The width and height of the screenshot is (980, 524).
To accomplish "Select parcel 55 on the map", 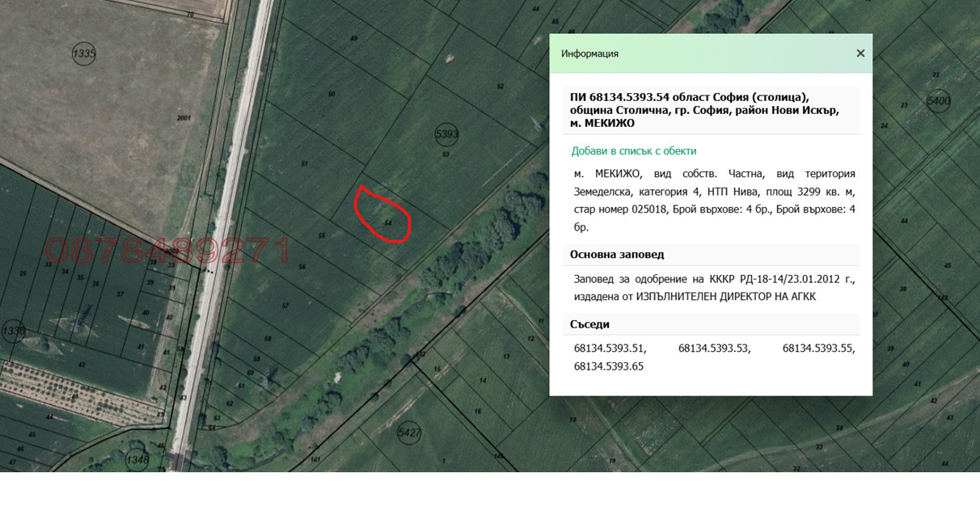I will pos(322,235).
